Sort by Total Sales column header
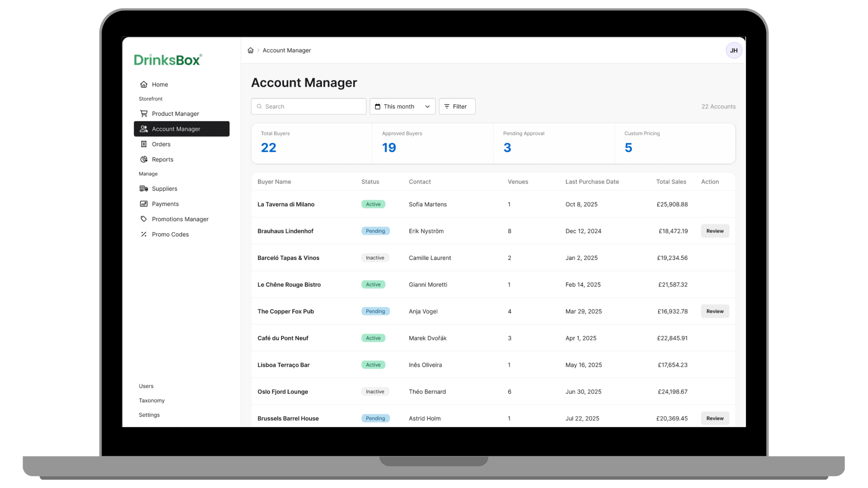868x488 pixels. click(671, 182)
